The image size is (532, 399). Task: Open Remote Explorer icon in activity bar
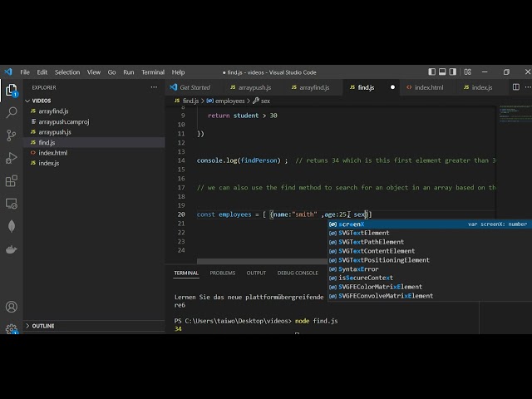(x=11, y=204)
